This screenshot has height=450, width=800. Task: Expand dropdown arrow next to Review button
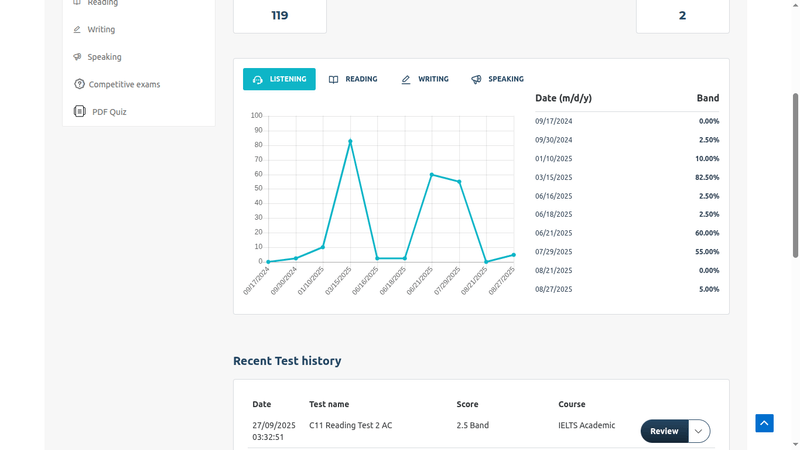click(x=698, y=431)
